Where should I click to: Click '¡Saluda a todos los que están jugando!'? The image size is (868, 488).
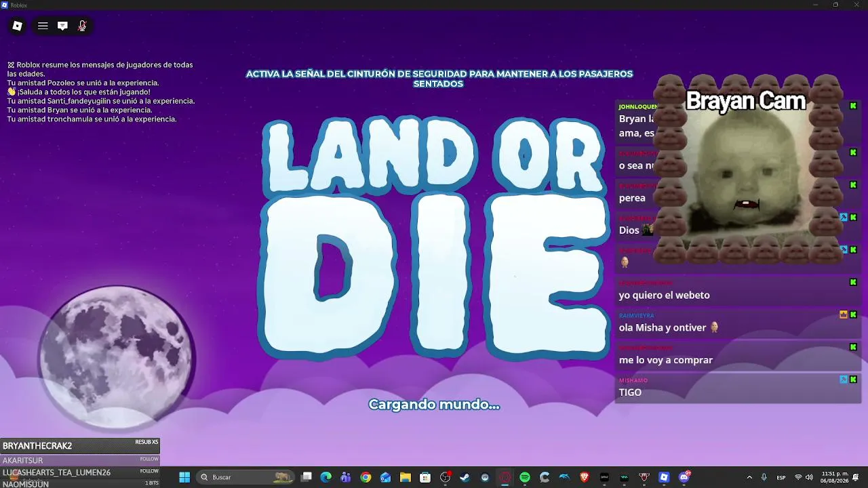pyautogui.click(x=79, y=91)
